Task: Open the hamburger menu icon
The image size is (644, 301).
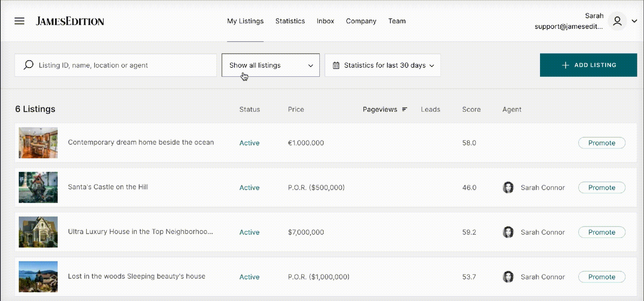Action: (x=19, y=21)
